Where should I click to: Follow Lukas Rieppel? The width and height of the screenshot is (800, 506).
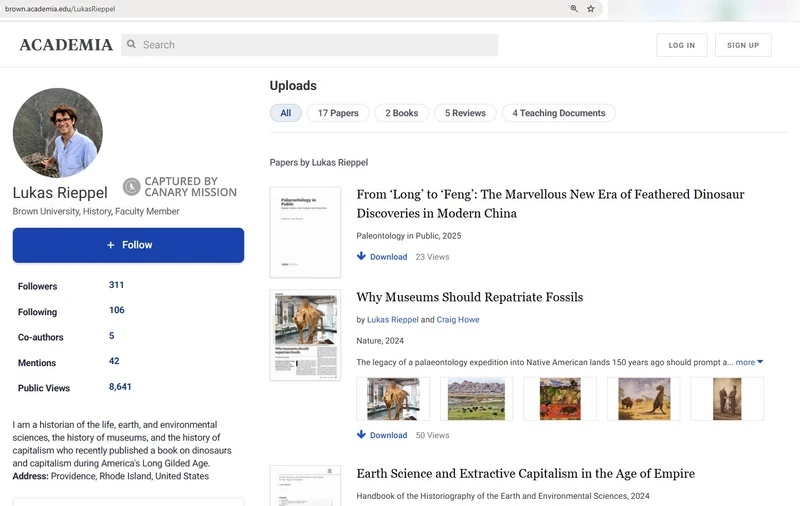coord(129,245)
